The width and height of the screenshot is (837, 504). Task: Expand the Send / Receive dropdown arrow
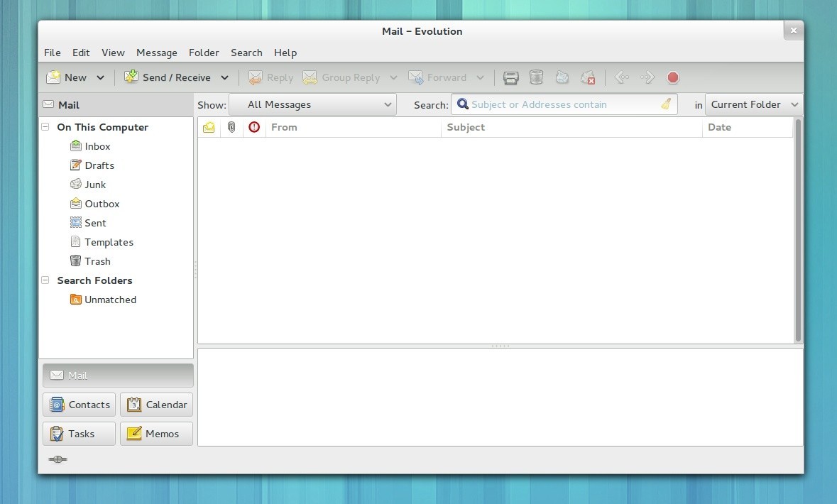(225, 77)
